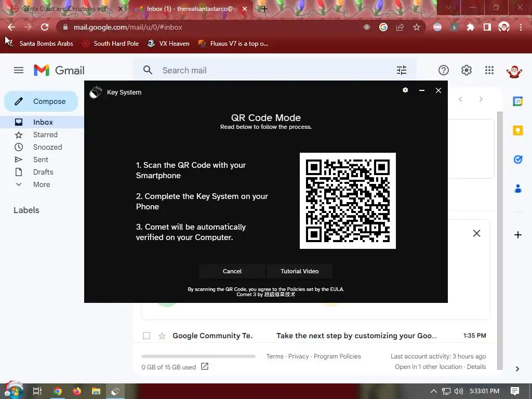Click the search magnifier icon
The height and width of the screenshot is (399, 532).
tap(148, 70)
